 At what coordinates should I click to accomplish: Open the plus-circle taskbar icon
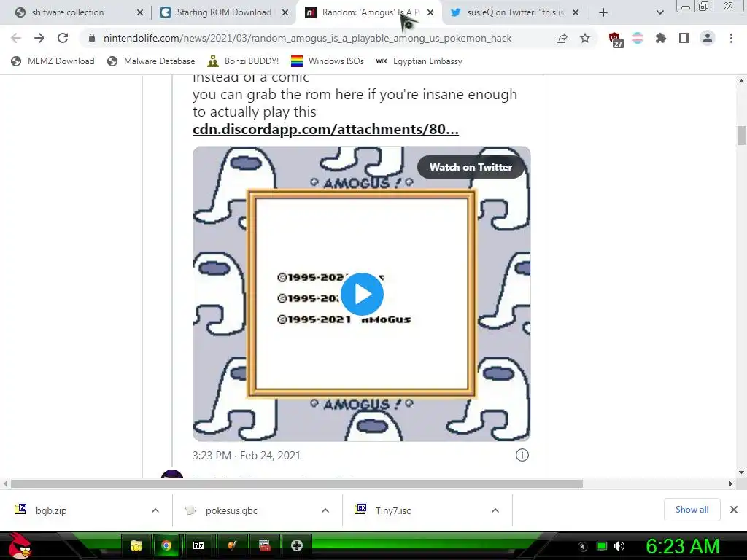click(x=296, y=545)
